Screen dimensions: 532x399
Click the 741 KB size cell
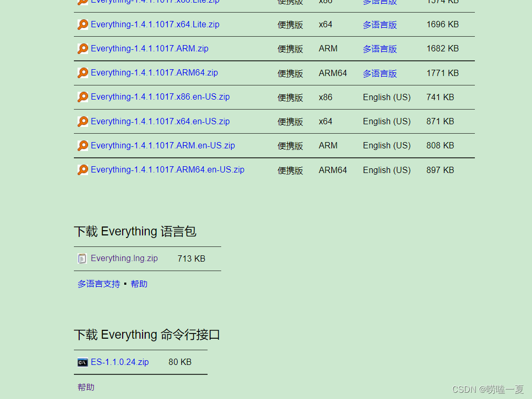[440, 98]
